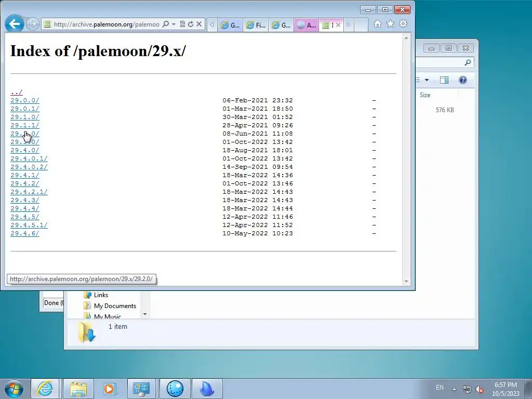
Task: Open the 29.4.5/ directory link
Action: tap(25, 217)
